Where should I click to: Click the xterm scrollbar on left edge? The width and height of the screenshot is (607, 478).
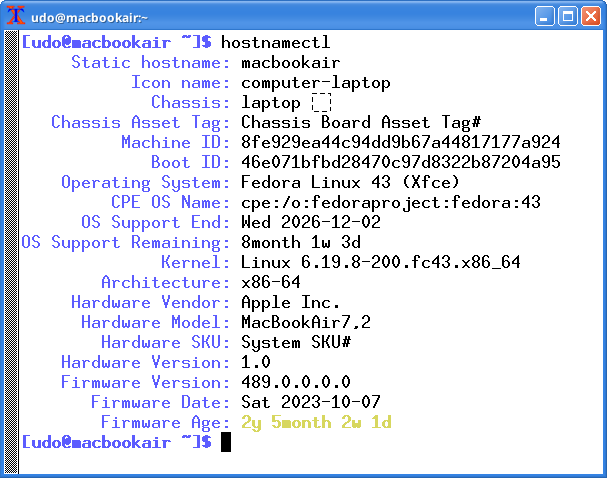(x=11, y=252)
